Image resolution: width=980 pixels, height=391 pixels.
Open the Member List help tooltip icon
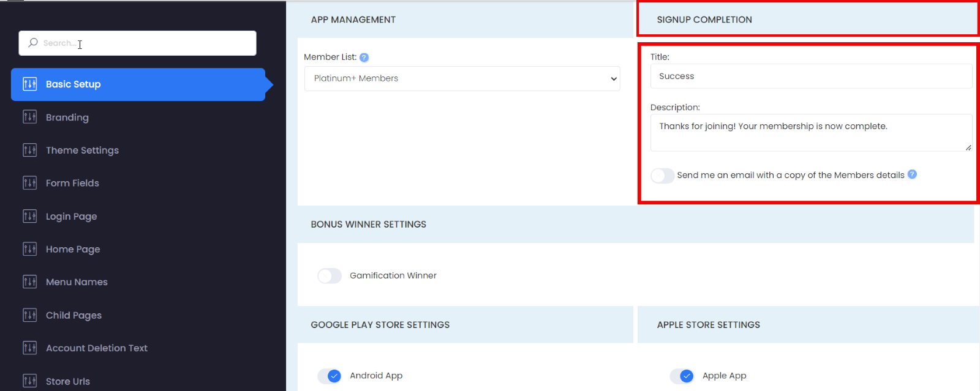pos(364,58)
